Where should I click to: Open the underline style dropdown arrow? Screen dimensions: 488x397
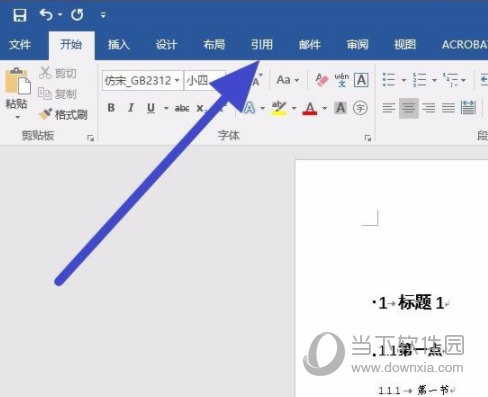coord(166,108)
